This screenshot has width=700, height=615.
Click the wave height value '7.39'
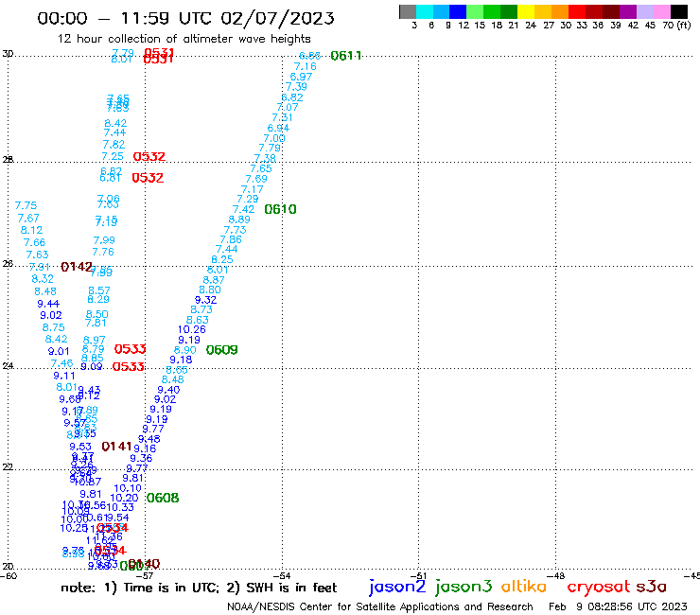tap(296, 87)
